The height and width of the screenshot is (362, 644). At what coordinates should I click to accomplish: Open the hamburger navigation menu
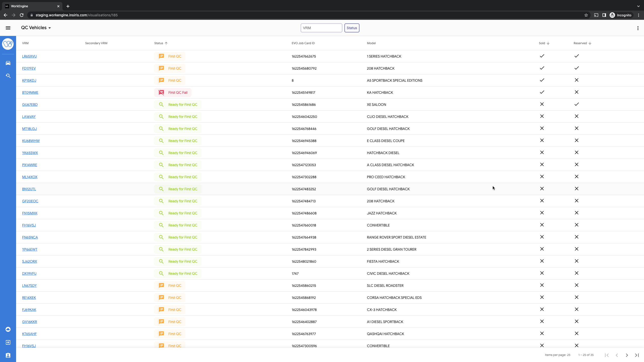tap(8, 28)
